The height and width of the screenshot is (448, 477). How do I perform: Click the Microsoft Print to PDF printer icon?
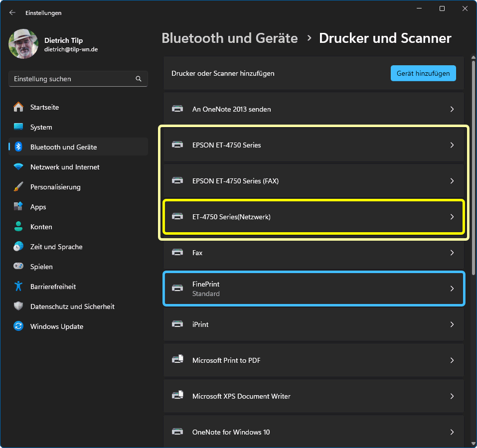pos(177,360)
